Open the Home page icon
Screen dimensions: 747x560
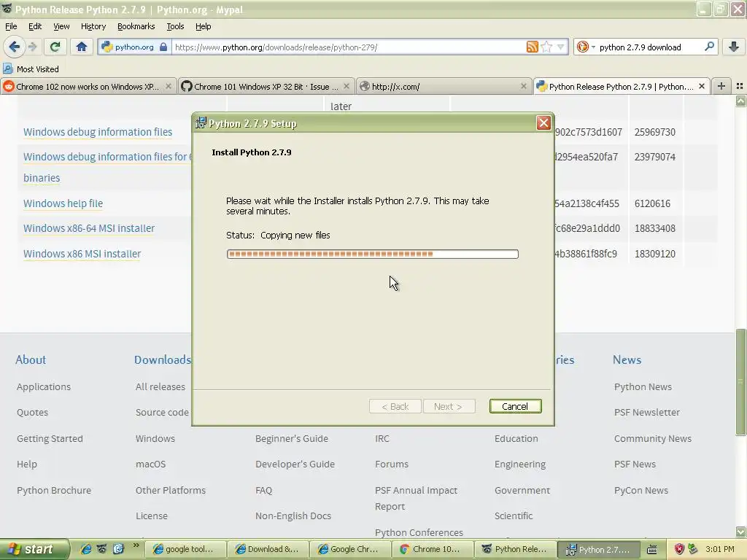coord(82,47)
